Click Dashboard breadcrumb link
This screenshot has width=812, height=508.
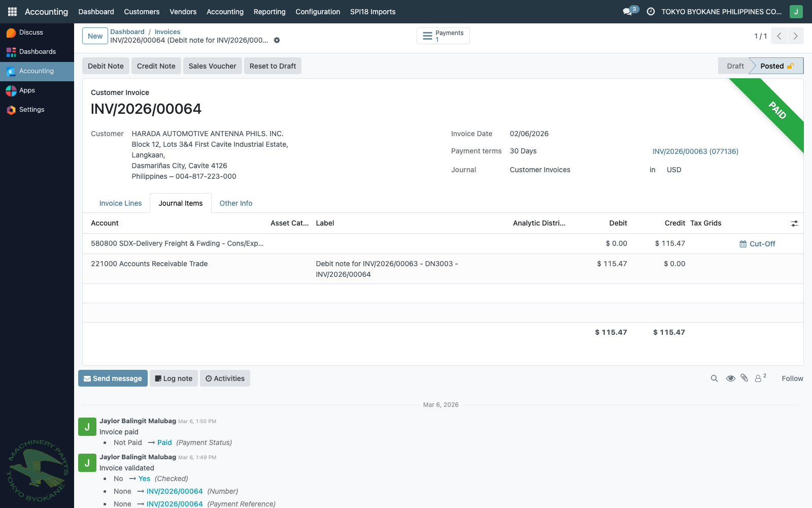coord(127,31)
